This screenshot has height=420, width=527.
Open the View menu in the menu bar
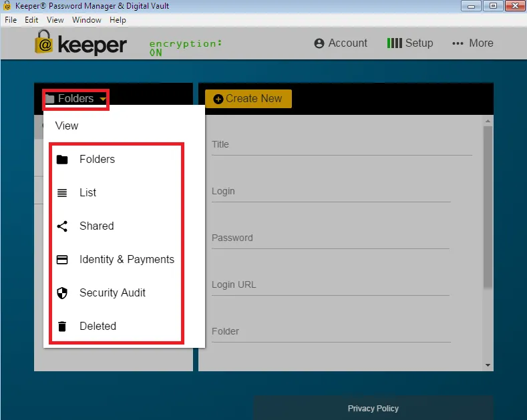tap(55, 20)
